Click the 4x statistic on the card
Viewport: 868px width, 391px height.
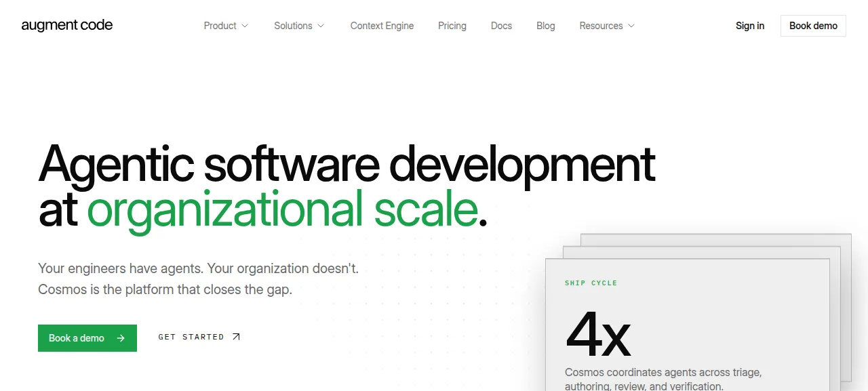[x=598, y=335]
